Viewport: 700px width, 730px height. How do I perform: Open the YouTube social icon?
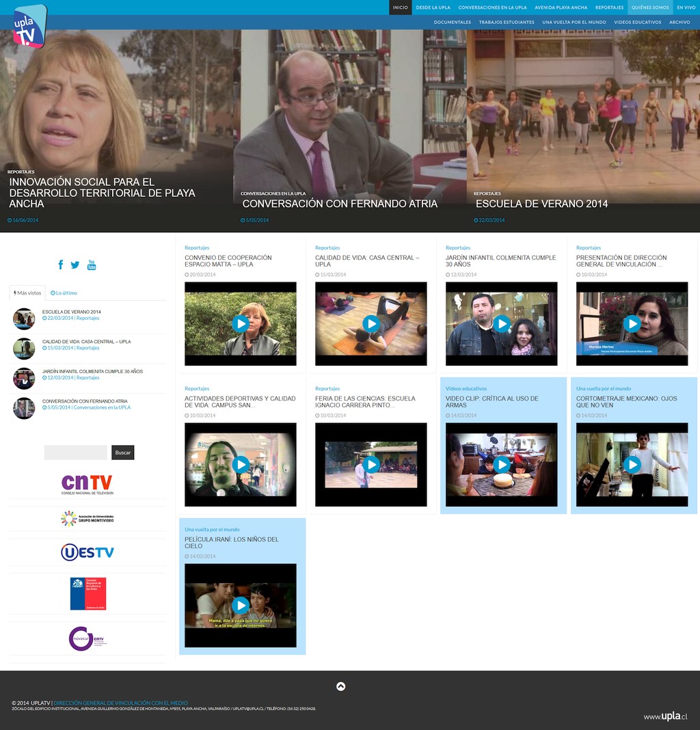(x=92, y=265)
